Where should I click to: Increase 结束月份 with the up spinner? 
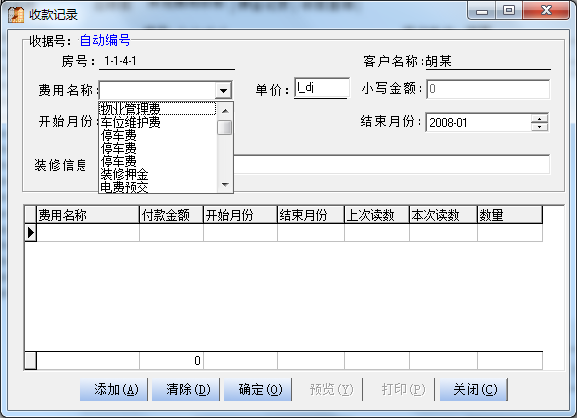(x=540, y=119)
